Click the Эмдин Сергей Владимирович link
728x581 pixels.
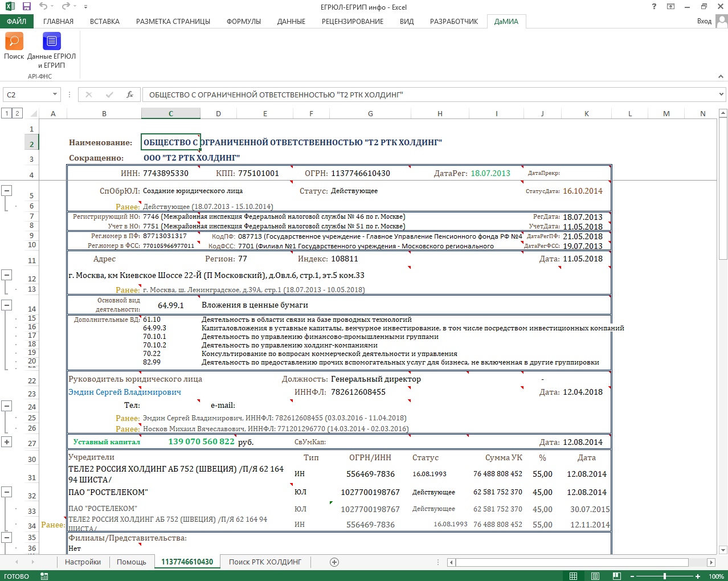125,392
